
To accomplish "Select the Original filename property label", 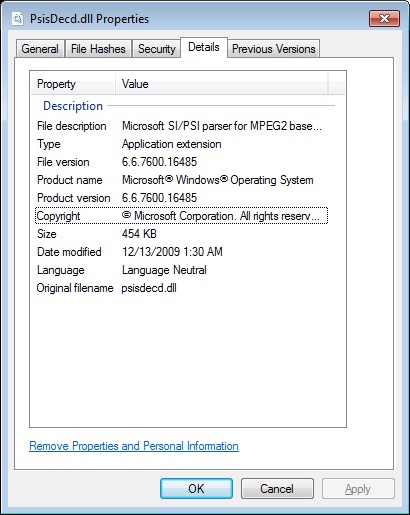I will point(75,288).
